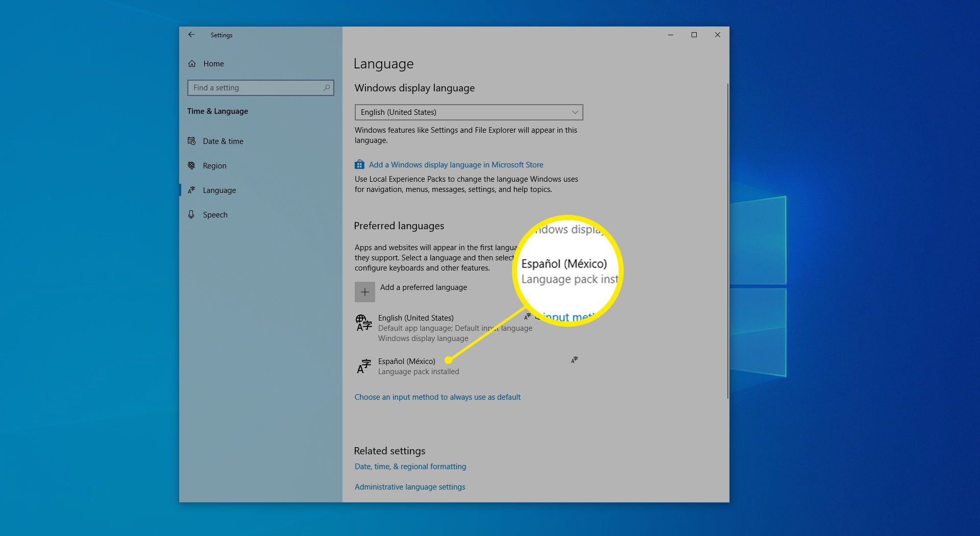This screenshot has height=536, width=980.
Task: Click the Related settings heading
Action: point(389,451)
